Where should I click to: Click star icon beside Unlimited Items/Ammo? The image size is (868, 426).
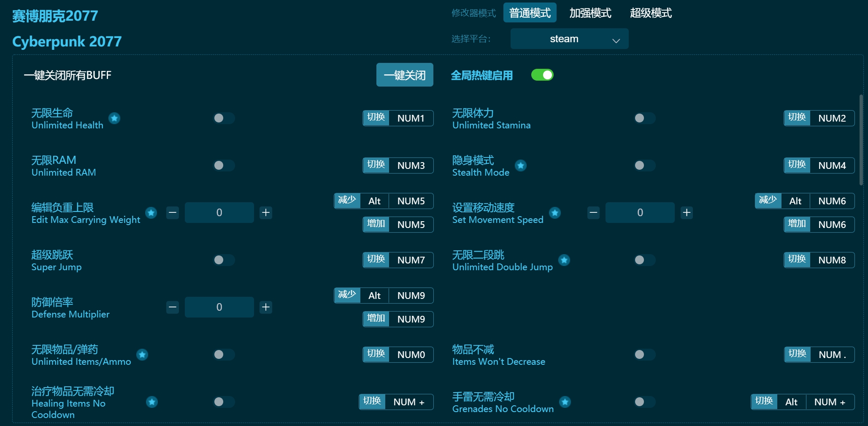(142, 355)
